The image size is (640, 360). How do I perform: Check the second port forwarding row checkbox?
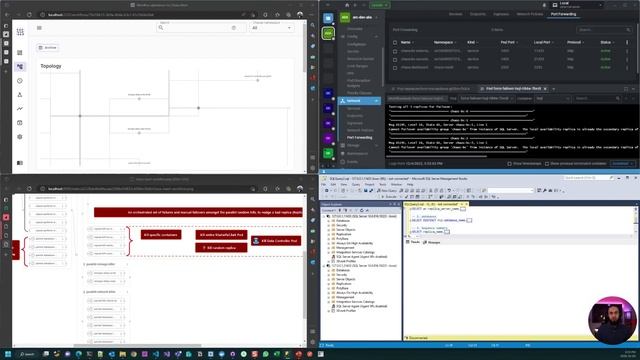point(395,59)
